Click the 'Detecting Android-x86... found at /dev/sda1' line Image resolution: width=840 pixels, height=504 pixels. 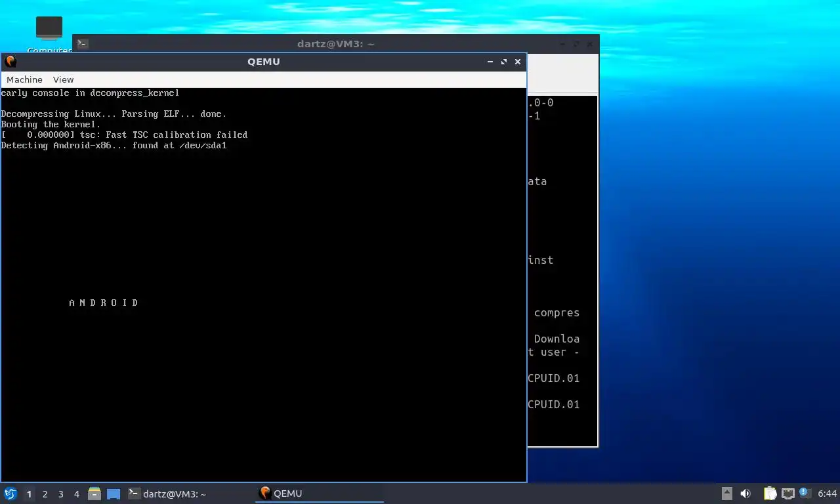pyautogui.click(x=114, y=146)
